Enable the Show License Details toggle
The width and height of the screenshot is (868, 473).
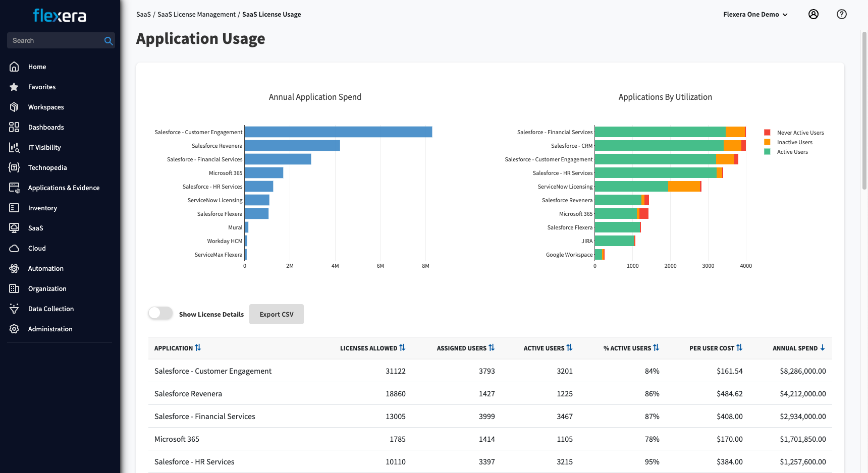tap(160, 313)
